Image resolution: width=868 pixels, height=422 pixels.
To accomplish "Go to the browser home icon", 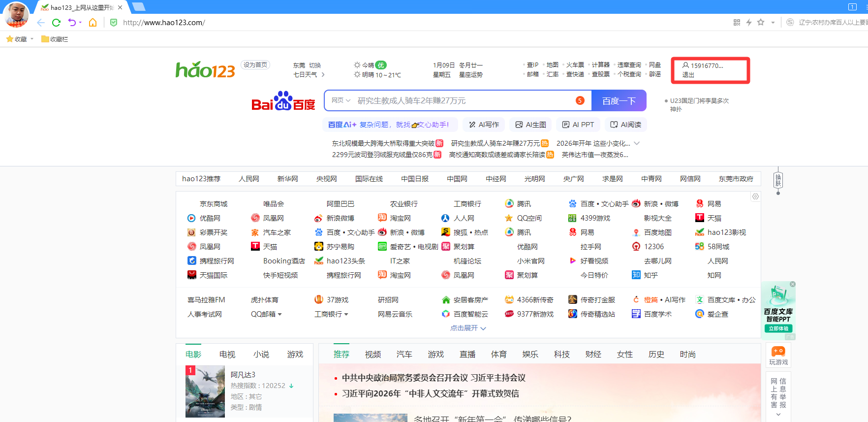I will 93,23.
